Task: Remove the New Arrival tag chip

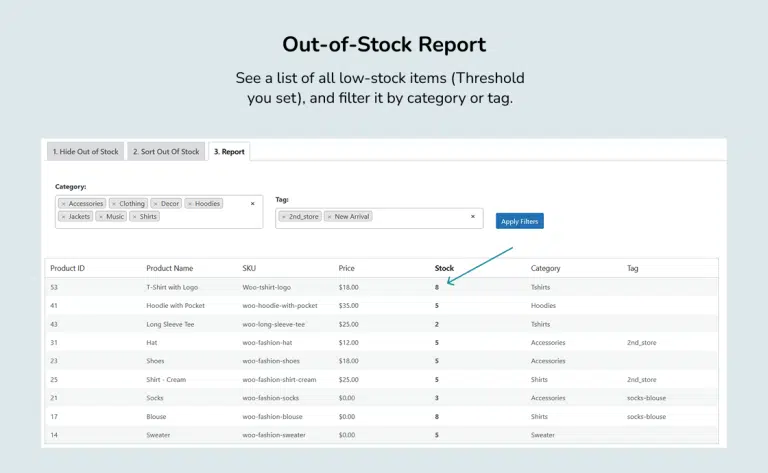Action: click(x=330, y=216)
